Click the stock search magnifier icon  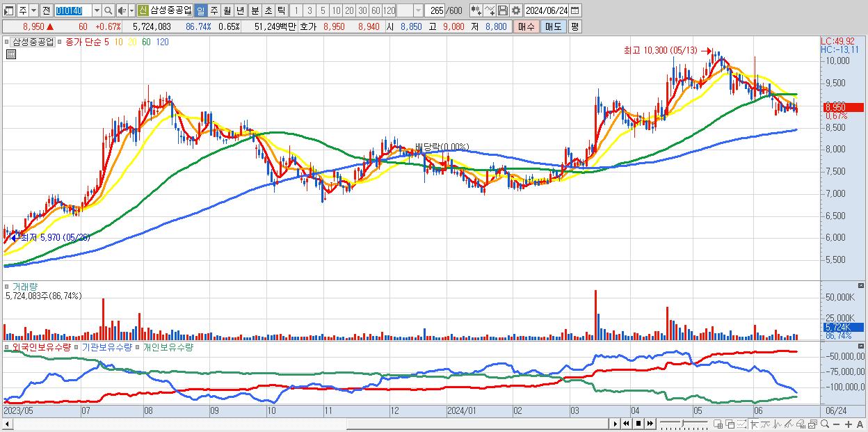[x=108, y=10]
